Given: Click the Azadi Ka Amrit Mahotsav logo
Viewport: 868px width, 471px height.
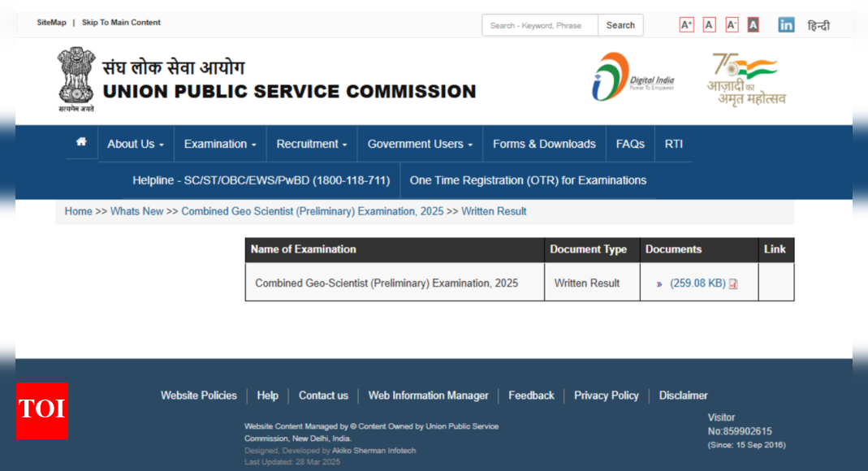Looking at the screenshot, I should pos(745,80).
